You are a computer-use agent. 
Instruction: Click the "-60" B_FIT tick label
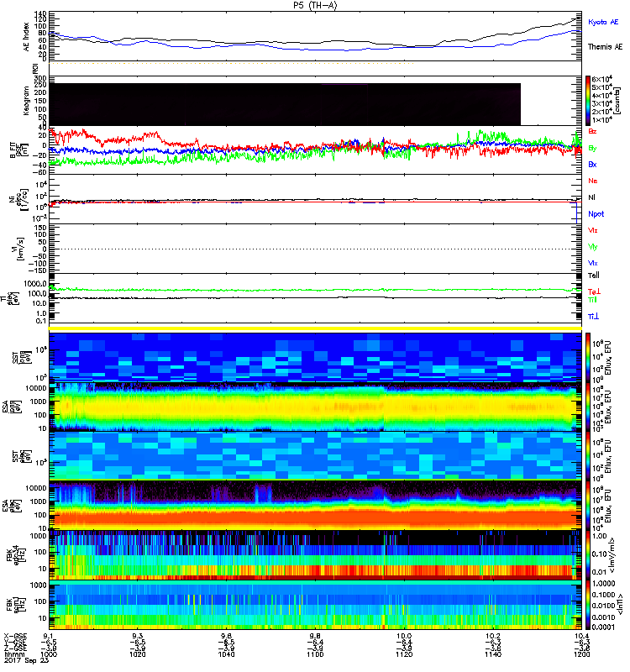click(39, 172)
